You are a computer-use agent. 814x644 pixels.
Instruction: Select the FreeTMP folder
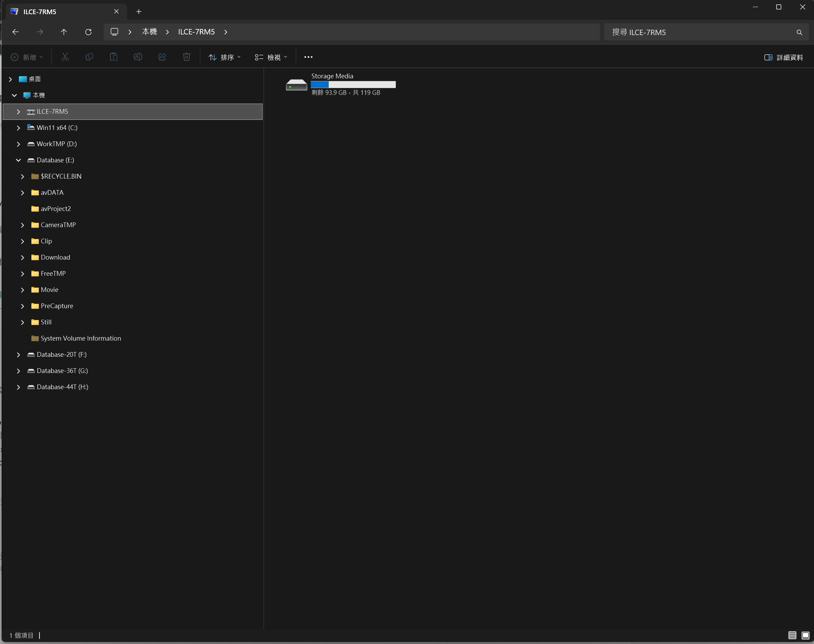coord(53,274)
